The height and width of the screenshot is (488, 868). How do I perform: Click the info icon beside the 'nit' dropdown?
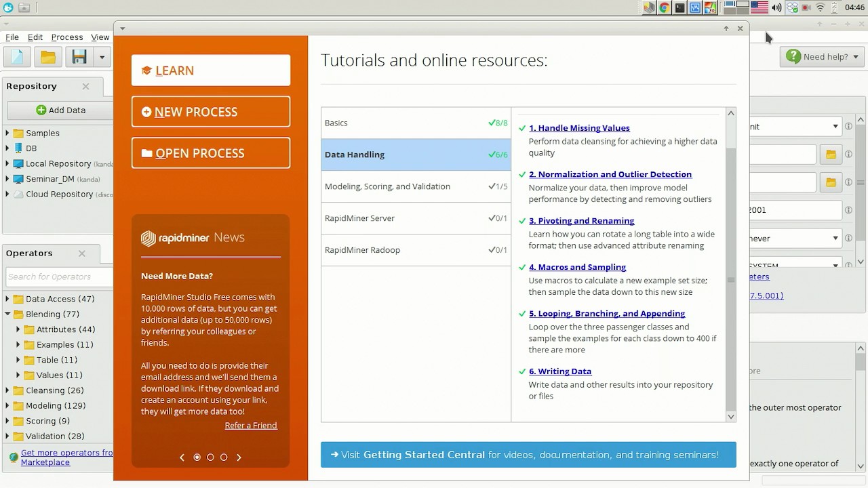point(848,127)
